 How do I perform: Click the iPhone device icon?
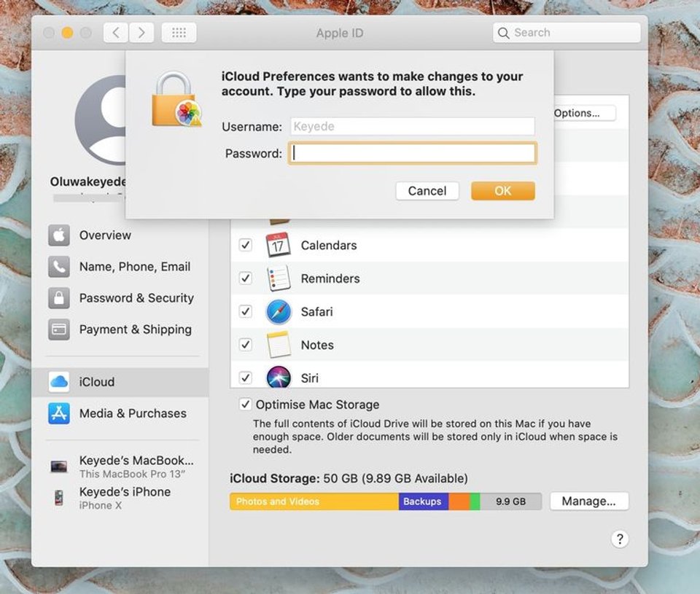click(59, 498)
